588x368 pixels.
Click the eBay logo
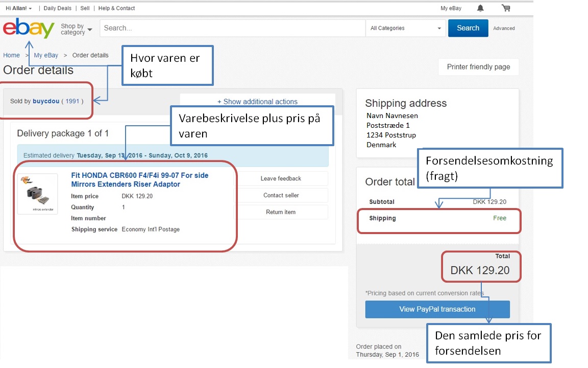click(x=29, y=29)
